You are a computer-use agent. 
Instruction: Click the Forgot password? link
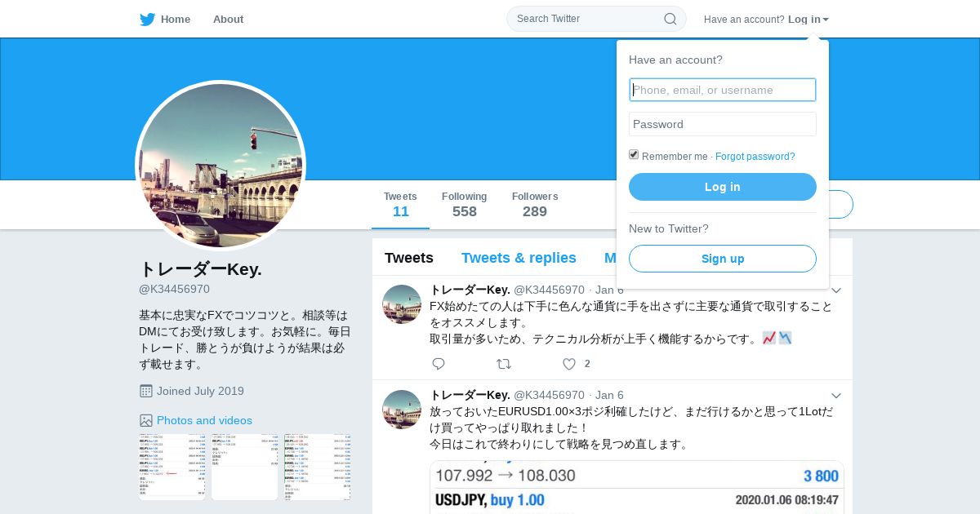click(755, 157)
